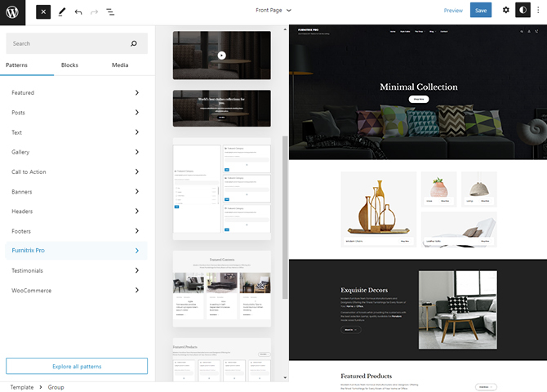Click the Preview link
The height and width of the screenshot is (392, 547).
pyautogui.click(x=453, y=11)
